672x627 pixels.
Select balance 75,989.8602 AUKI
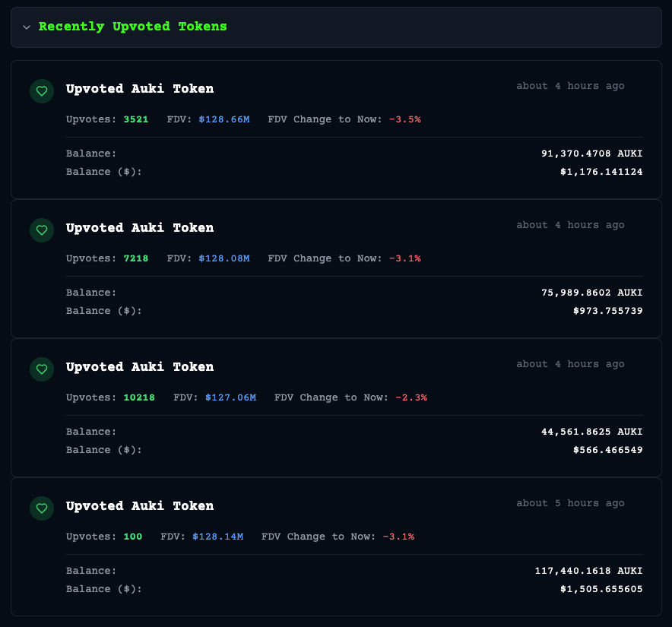coord(592,293)
